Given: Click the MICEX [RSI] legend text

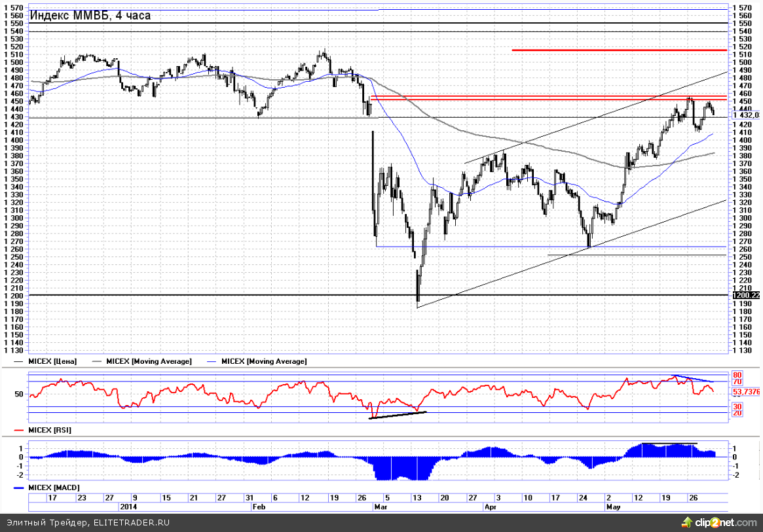Looking at the screenshot, I should click(x=50, y=431).
